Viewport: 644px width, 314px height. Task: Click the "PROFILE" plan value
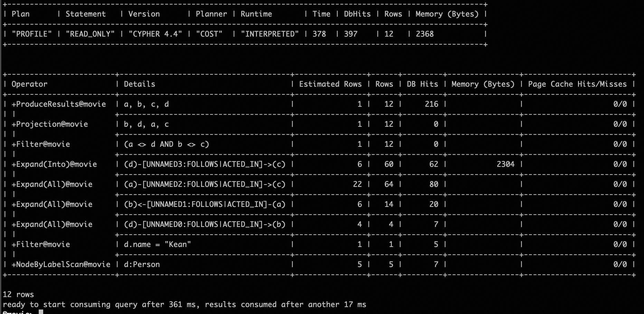31,34
